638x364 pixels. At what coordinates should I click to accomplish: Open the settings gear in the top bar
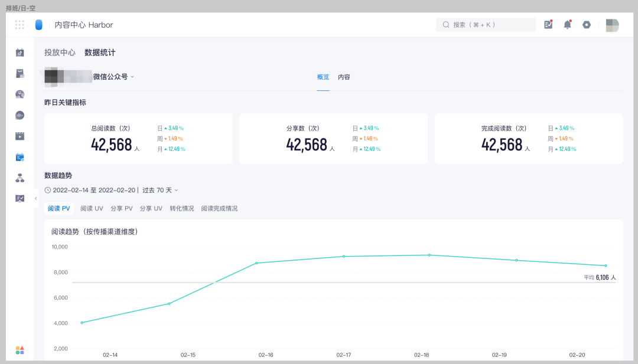click(x=587, y=25)
